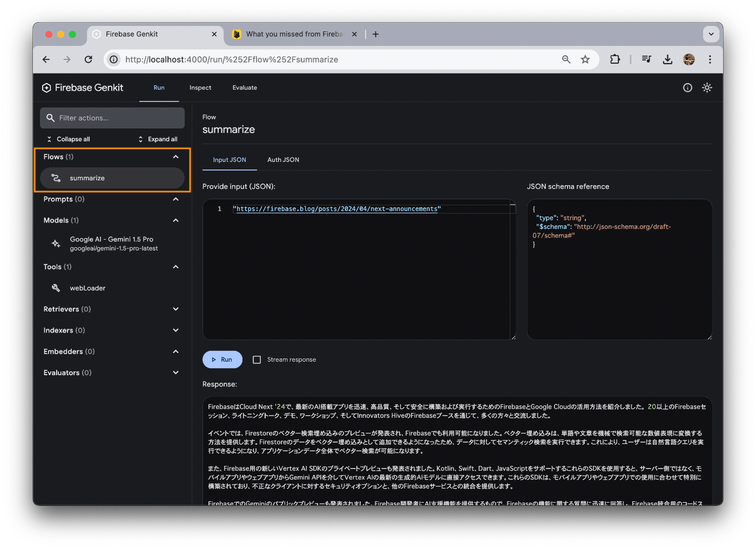
Task: Click the zoom magnifier icon in address bar
Action: (566, 59)
